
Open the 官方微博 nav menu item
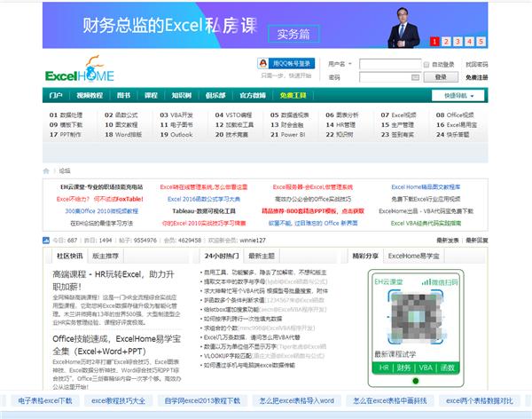click(x=253, y=96)
